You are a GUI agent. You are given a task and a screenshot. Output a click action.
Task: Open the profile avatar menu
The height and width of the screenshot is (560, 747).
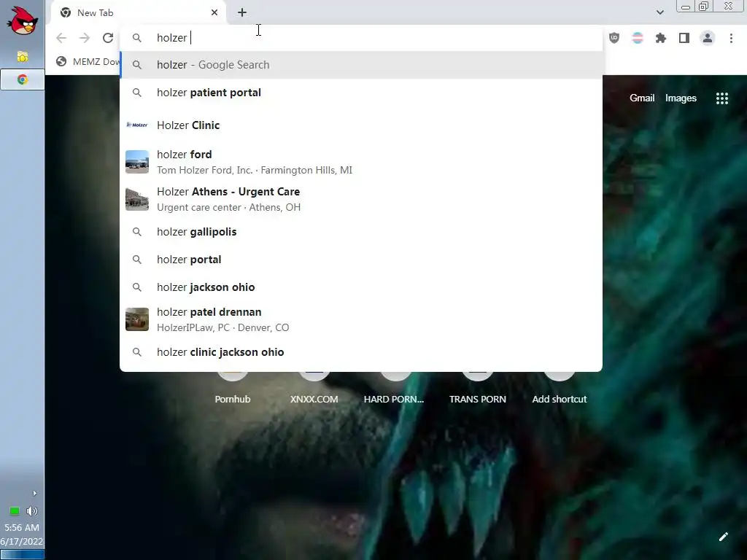[708, 38]
